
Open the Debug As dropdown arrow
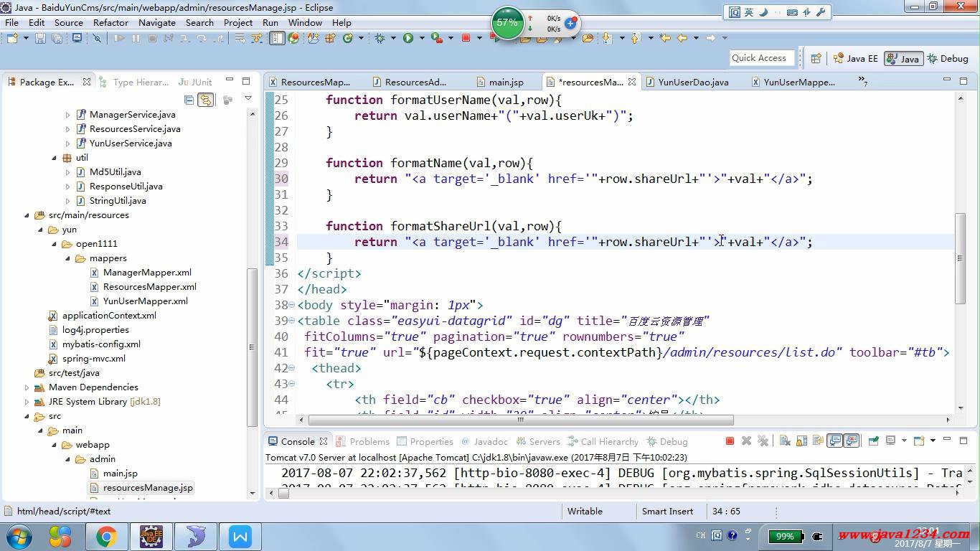[x=393, y=38]
